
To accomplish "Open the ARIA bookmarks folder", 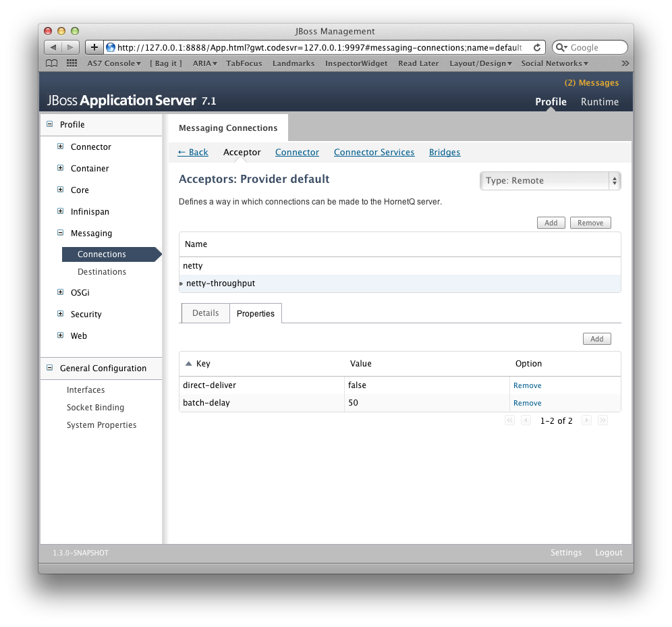I will pyautogui.click(x=205, y=63).
